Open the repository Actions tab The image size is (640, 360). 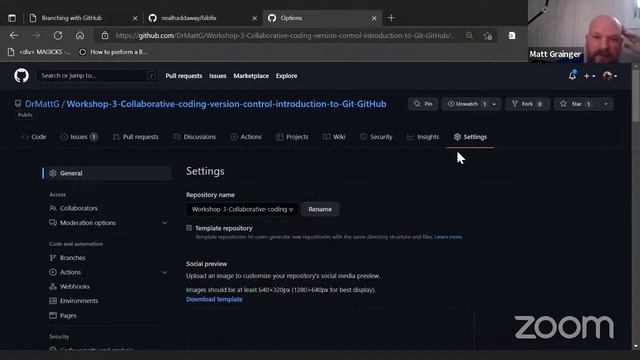(246, 137)
